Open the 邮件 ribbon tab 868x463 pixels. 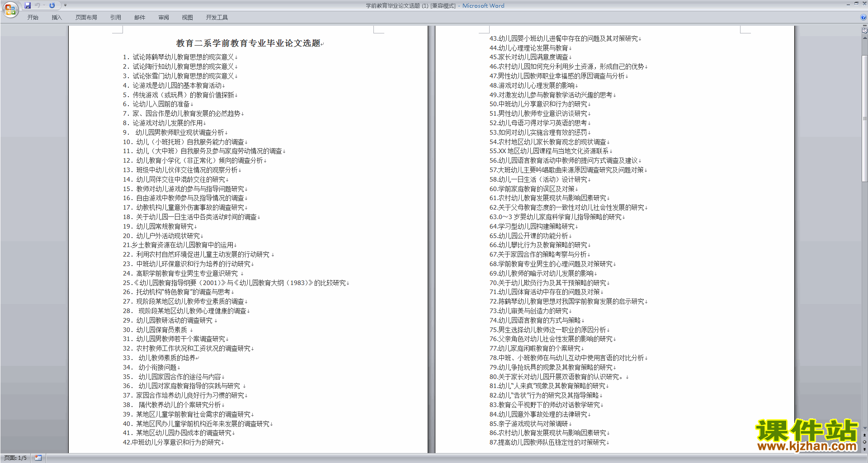(x=140, y=18)
